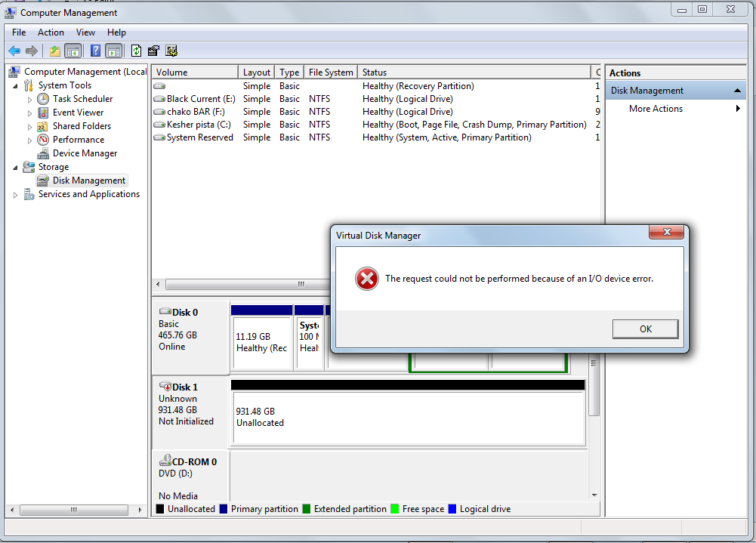Collapse the System Tools tree node
Viewport: 756px width, 543px height.
click(15, 86)
